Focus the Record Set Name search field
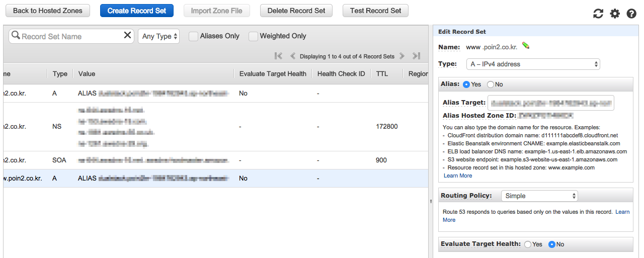The width and height of the screenshot is (644, 258). pos(71,36)
